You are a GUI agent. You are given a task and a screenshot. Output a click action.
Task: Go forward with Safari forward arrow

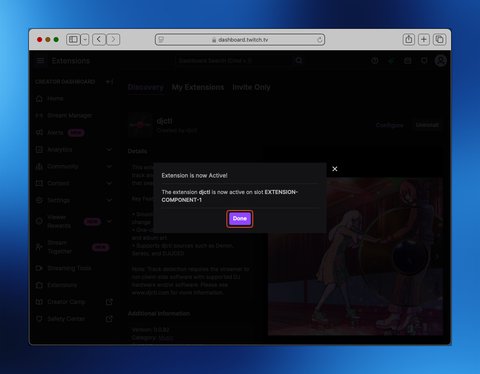click(x=113, y=40)
